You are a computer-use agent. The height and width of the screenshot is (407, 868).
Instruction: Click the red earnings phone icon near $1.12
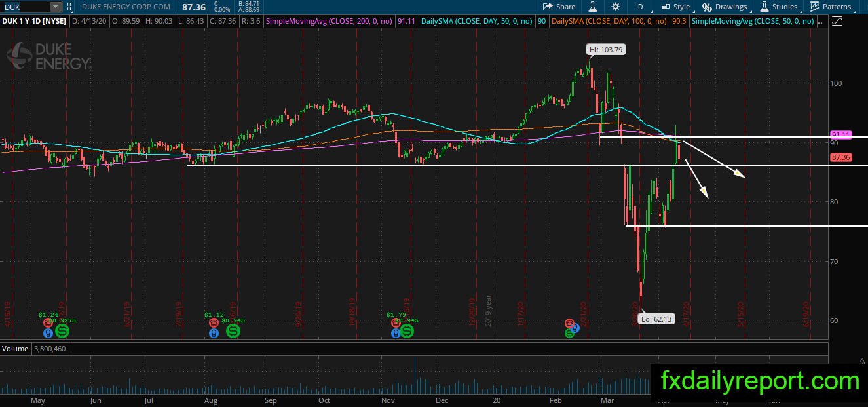[214, 323]
